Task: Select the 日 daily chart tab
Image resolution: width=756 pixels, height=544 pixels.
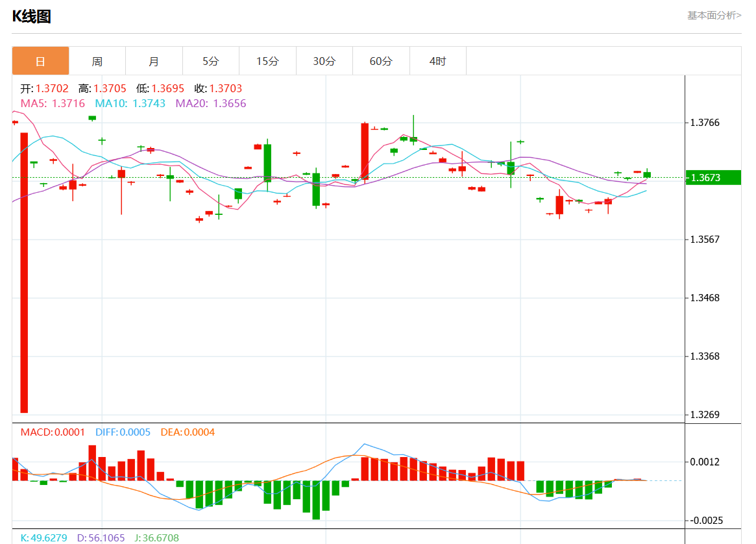Action: click(x=40, y=61)
